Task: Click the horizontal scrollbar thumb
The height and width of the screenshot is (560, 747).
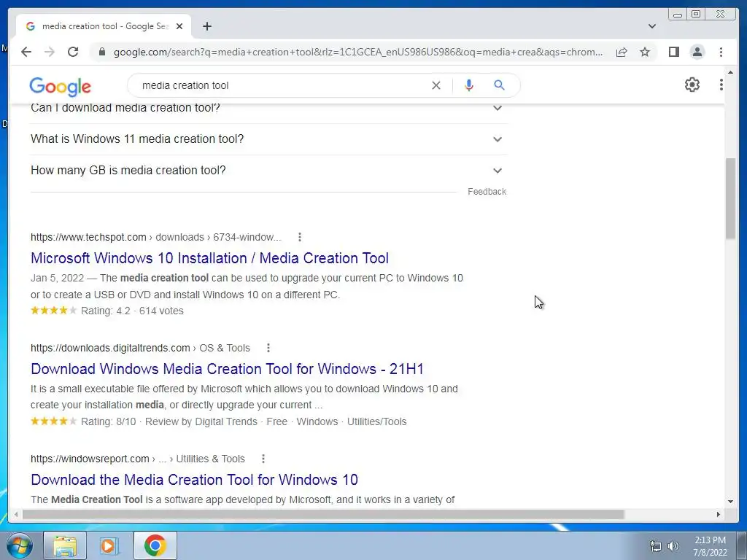Action: [x=323, y=514]
